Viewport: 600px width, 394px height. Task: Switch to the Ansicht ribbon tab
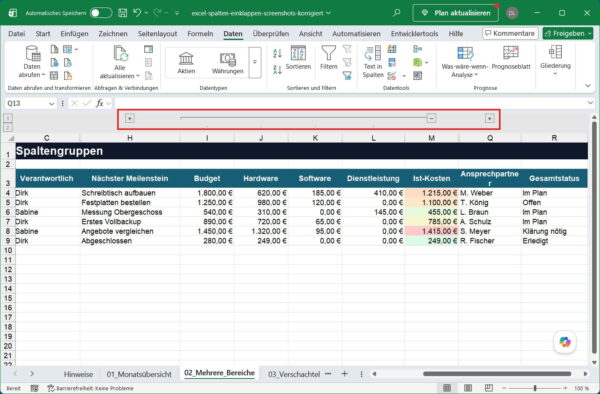[311, 34]
